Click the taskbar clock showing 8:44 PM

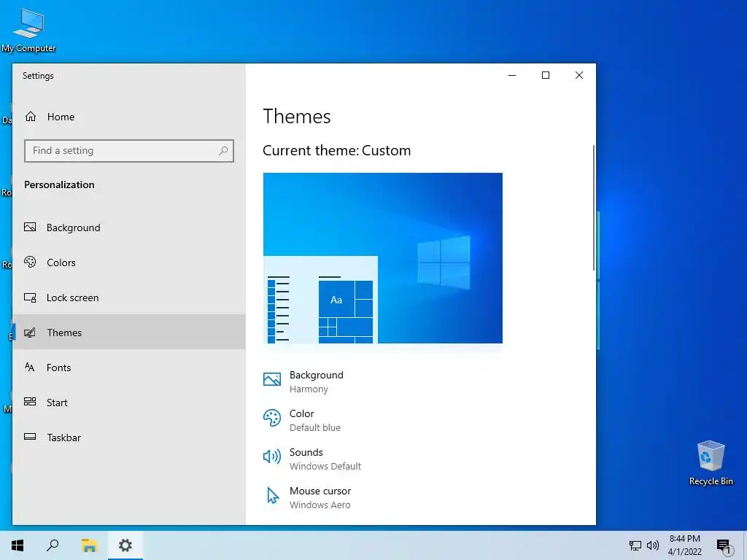pyautogui.click(x=684, y=545)
